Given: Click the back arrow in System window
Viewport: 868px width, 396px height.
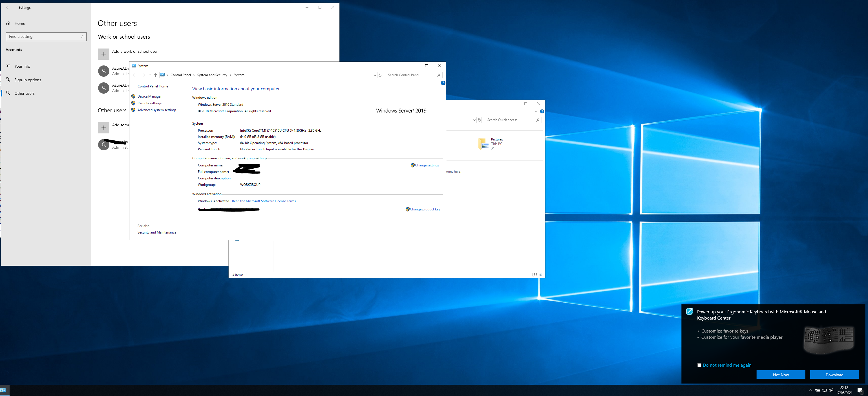Looking at the screenshot, I should (x=135, y=75).
